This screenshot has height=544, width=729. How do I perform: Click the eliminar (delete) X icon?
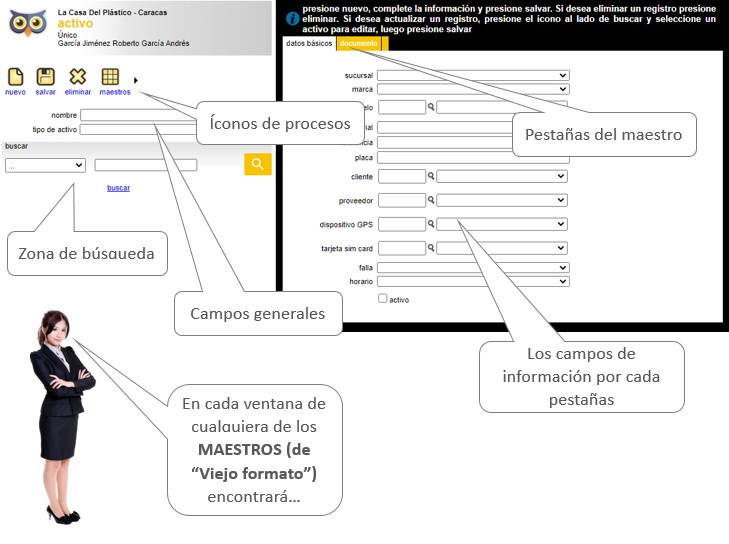coord(78,77)
